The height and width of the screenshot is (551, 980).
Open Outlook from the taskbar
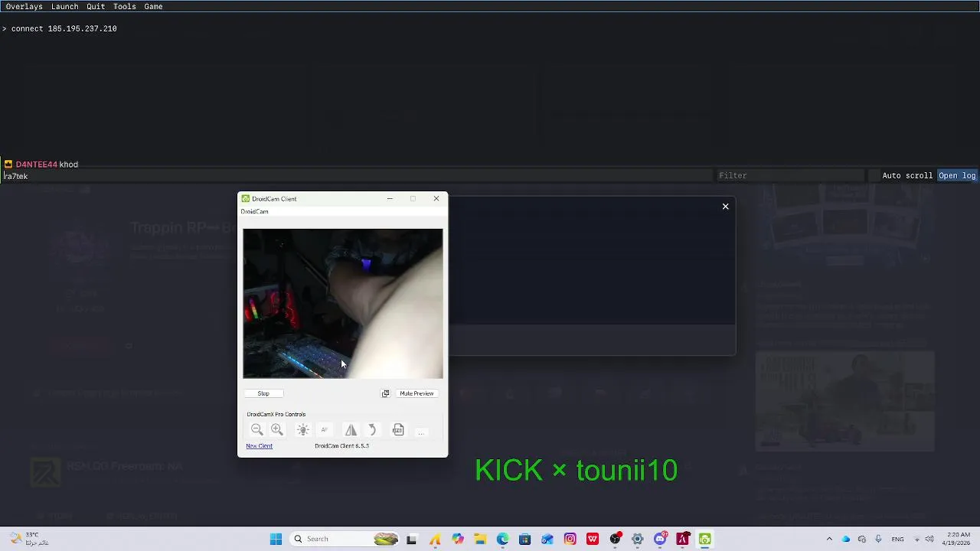tap(547, 540)
